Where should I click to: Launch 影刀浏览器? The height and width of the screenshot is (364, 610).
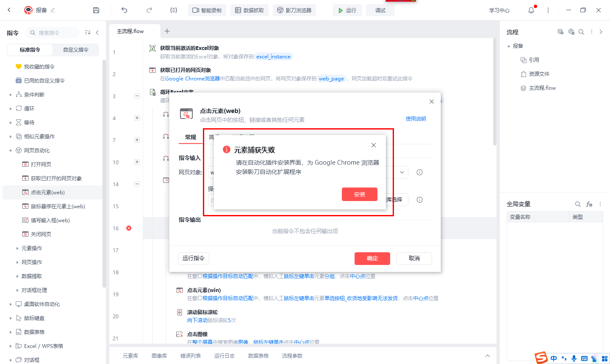(x=294, y=10)
